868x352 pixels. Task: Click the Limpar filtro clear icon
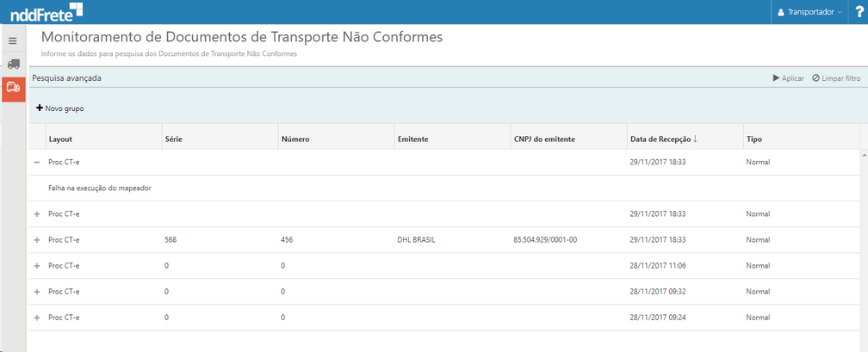click(816, 78)
